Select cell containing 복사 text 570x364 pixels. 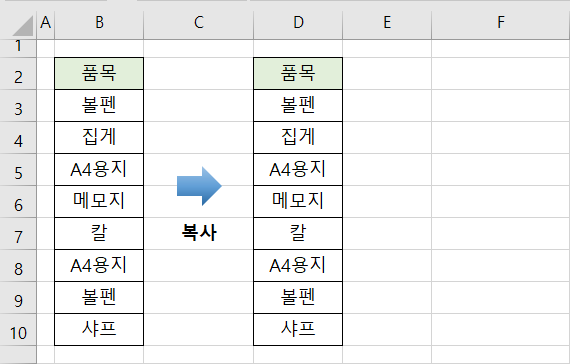pos(198,234)
